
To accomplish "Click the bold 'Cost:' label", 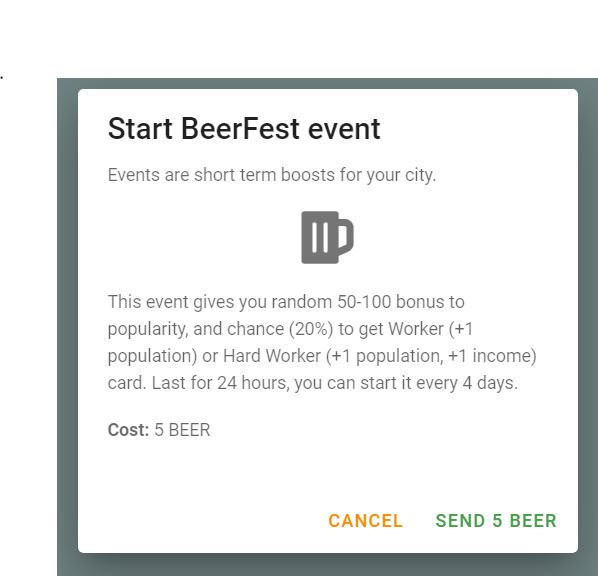I will point(128,430).
